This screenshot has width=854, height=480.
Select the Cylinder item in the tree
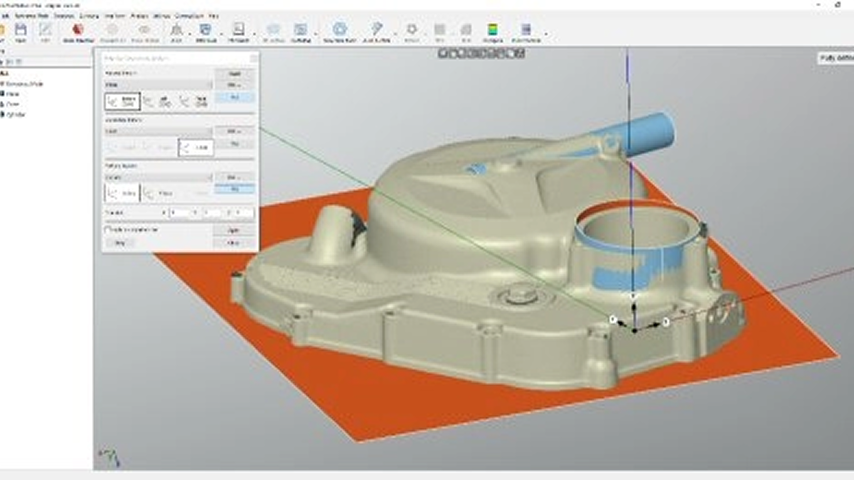pyautogui.click(x=16, y=114)
